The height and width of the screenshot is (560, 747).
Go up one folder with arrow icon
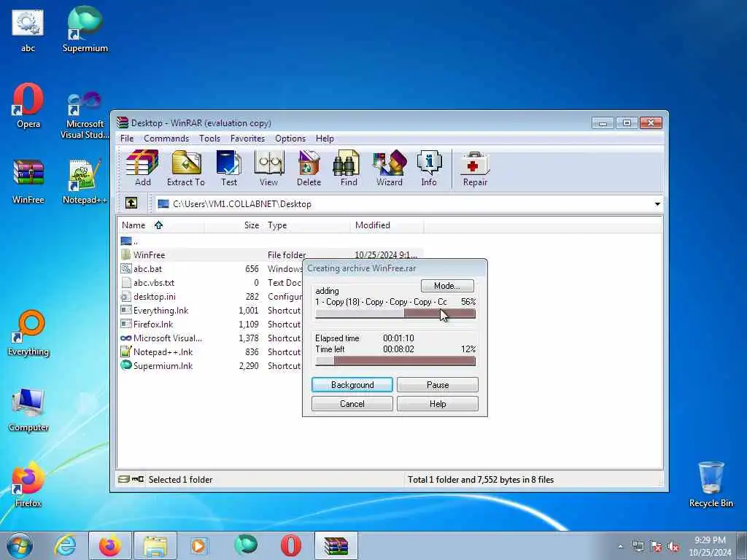point(131,203)
